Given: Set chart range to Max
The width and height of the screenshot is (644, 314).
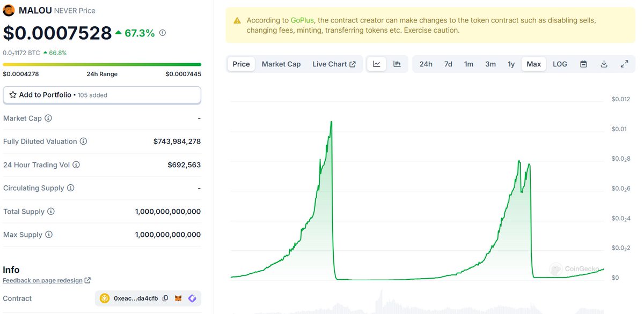Looking at the screenshot, I should tap(533, 64).
